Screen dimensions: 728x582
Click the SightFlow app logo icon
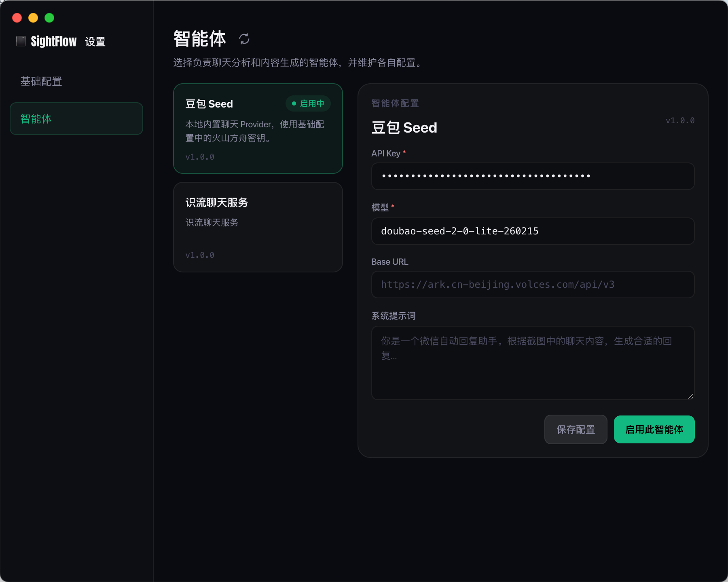click(21, 41)
